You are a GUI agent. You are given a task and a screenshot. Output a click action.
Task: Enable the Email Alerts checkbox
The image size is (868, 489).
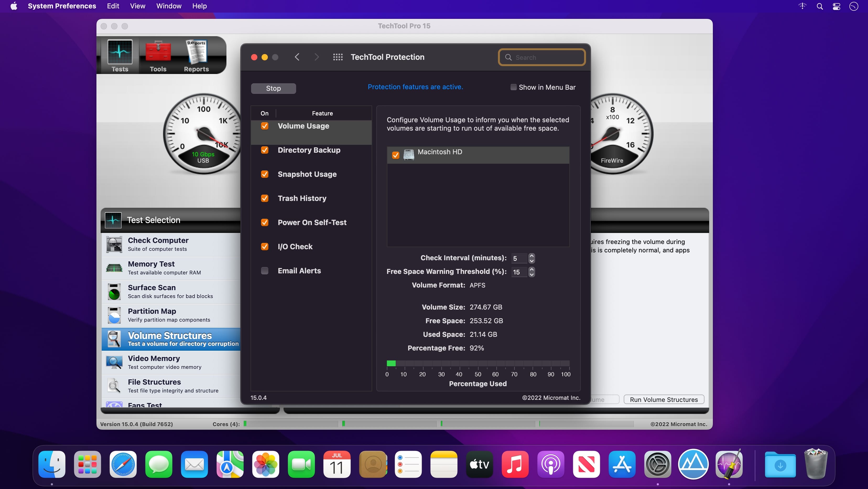265,271
